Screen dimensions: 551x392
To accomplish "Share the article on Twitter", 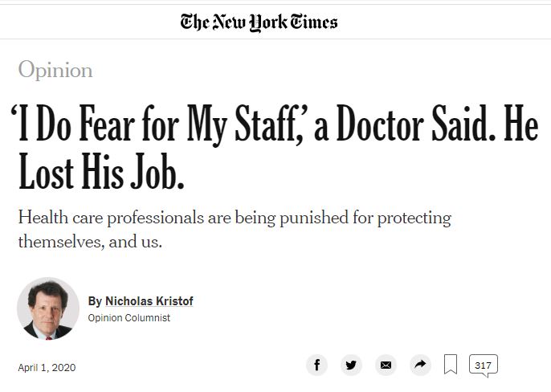I will (351, 365).
